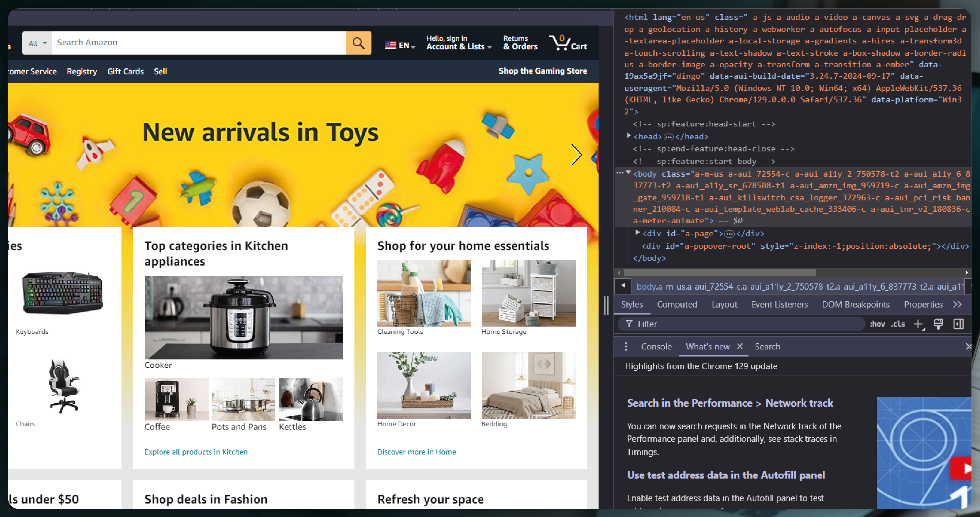The width and height of the screenshot is (980, 517).
Task: Click the Amazon search icon
Action: coord(359,42)
